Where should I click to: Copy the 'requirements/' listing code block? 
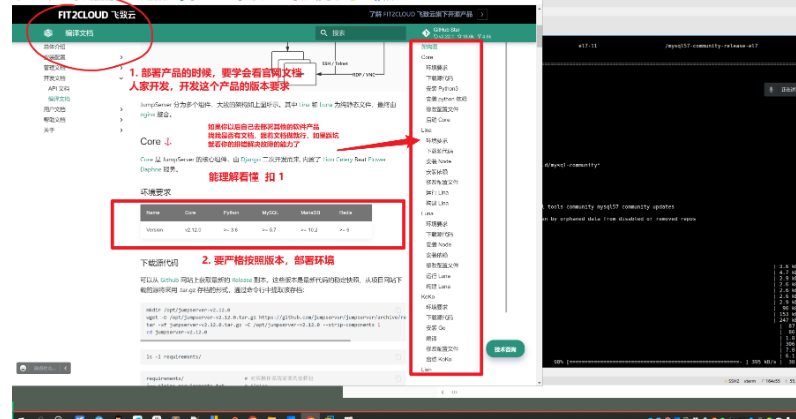tap(399, 378)
